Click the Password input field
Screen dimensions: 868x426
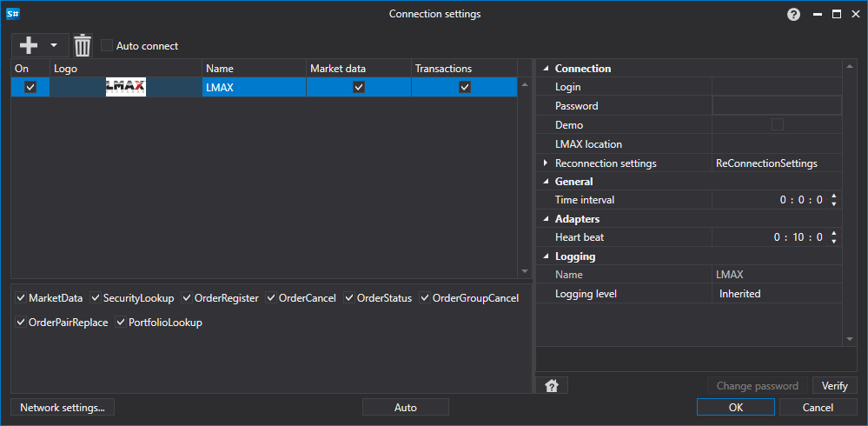[x=777, y=105]
